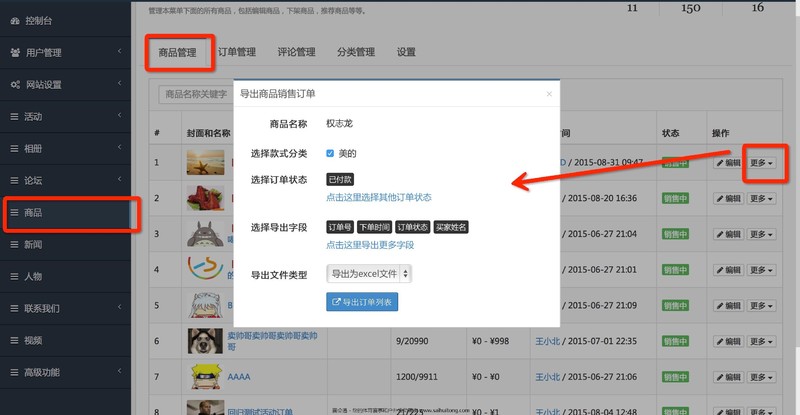Open the husky dog thumbnail in row 6
The image size is (800, 415).
click(x=205, y=341)
